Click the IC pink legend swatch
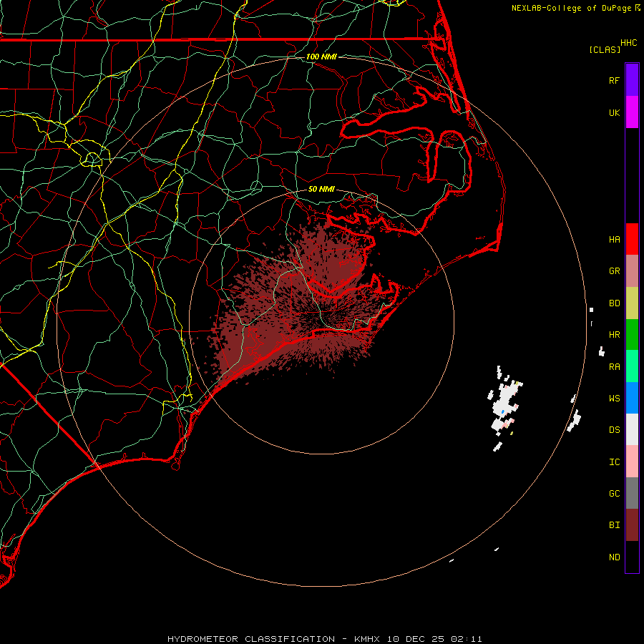The width and height of the screenshot is (644, 644). coord(632,462)
